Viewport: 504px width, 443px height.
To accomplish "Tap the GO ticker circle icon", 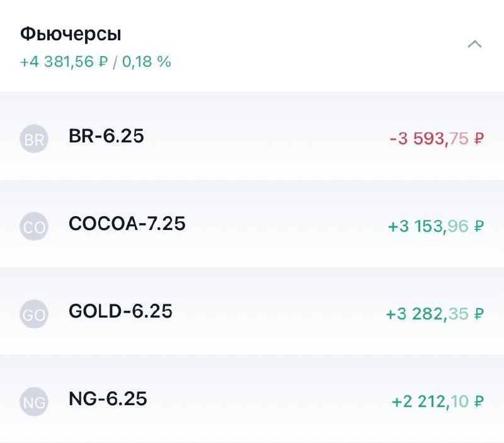I will pos(34,314).
